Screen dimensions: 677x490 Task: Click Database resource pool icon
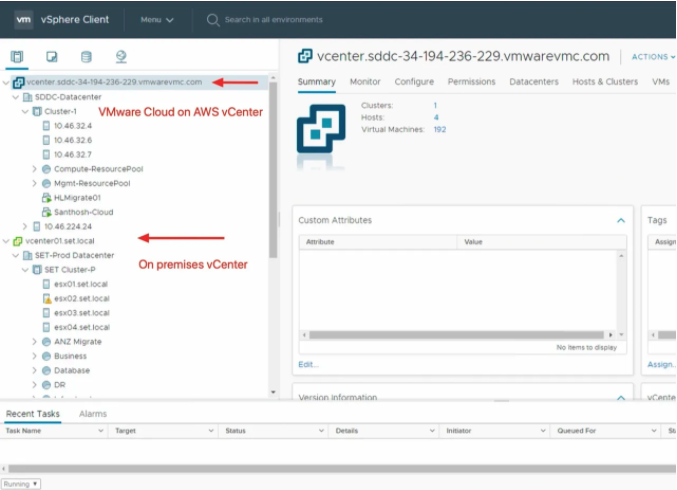tap(46, 370)
